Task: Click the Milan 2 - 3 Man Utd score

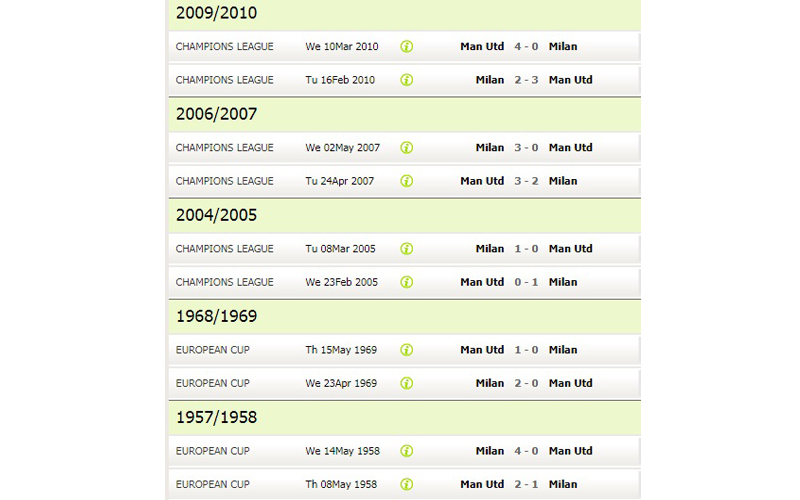Action: [526, 80]
